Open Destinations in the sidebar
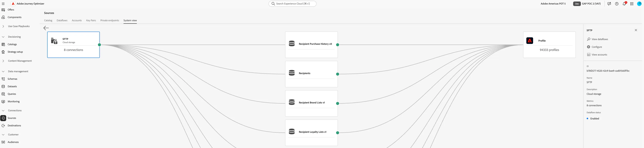Image resolution: width=644 pixels, height=148 pixels. click(14, 125)
